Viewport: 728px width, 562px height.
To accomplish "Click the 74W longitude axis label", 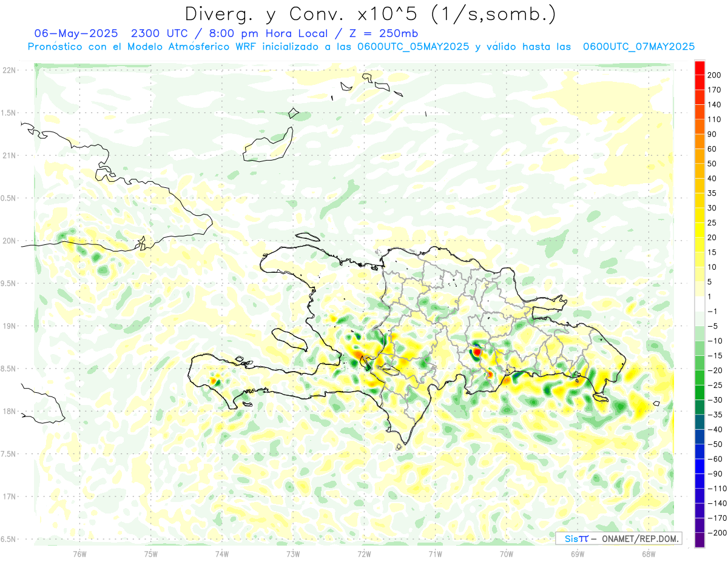I will click(222, 554).
